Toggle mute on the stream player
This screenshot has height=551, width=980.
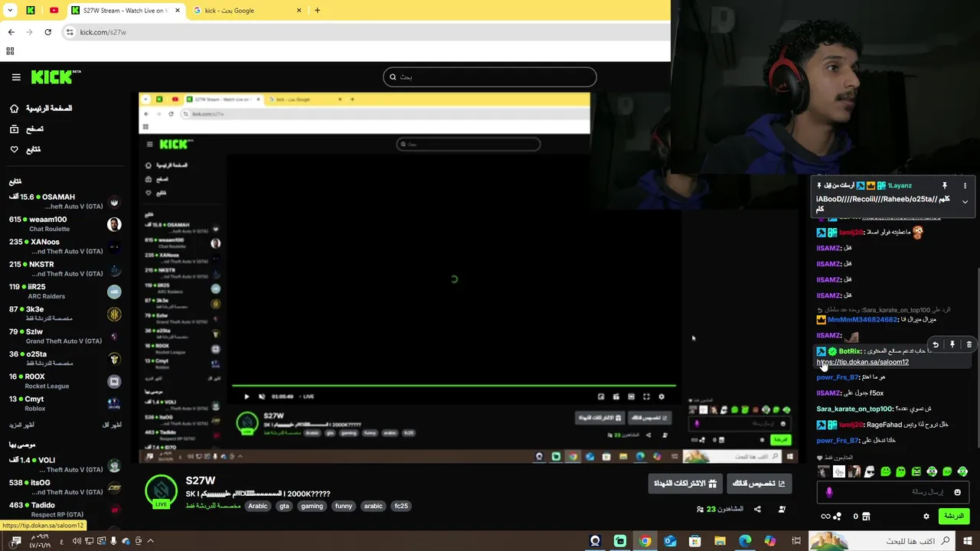(x=262, y=396)
